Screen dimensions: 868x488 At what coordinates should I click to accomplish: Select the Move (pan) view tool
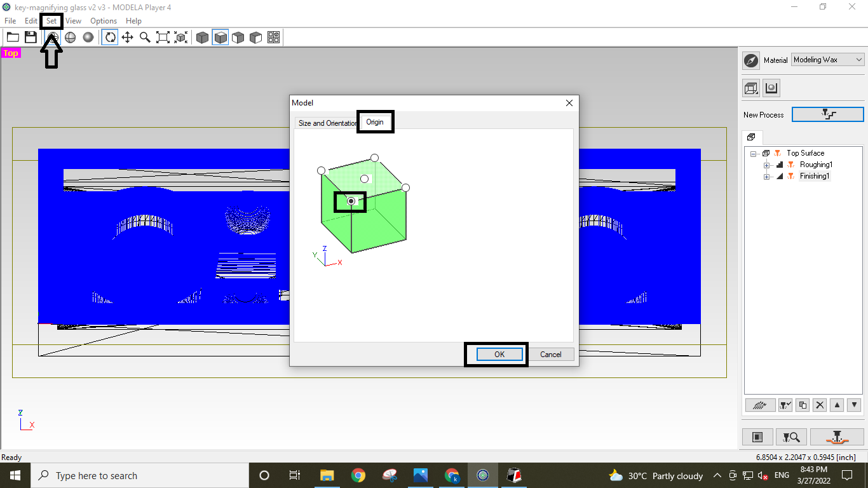click(x=127, y=37)
